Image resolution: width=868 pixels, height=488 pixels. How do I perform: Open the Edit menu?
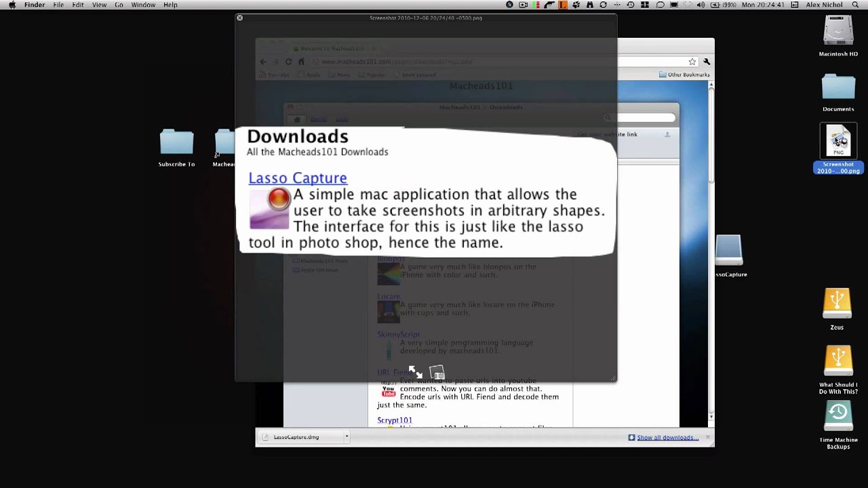(x=78, y=5)
